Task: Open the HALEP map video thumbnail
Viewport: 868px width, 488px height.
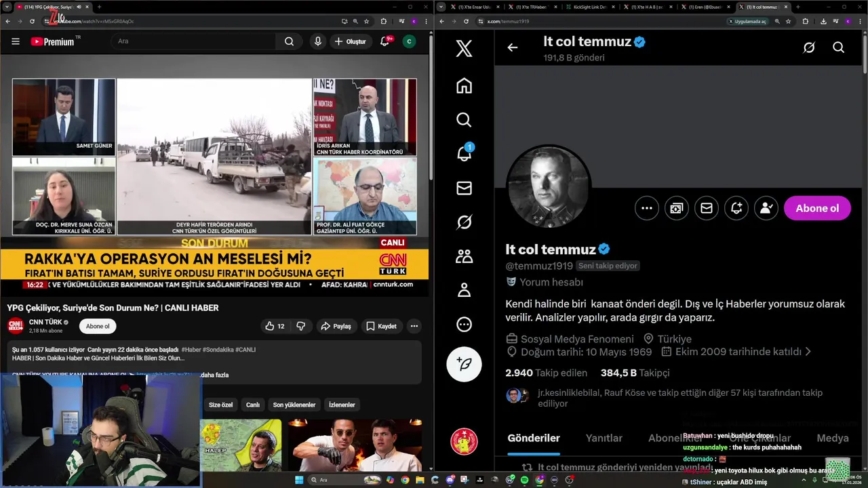Action: 241,445
